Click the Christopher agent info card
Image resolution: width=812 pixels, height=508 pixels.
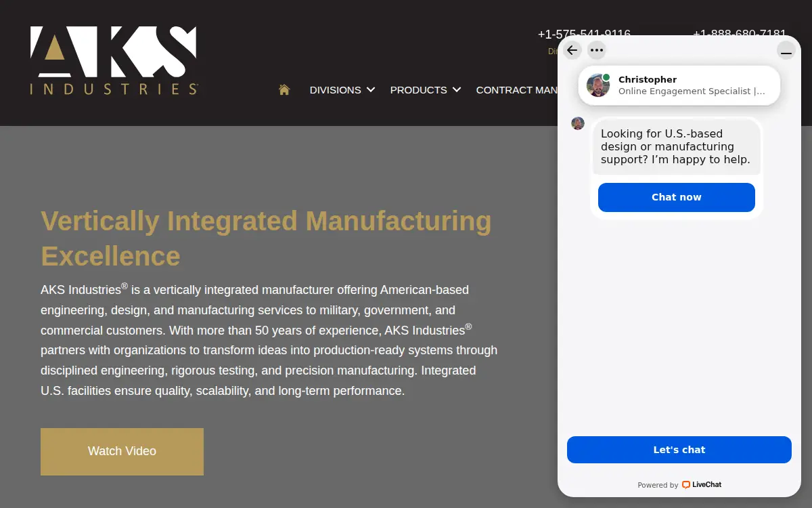point(679,85)
